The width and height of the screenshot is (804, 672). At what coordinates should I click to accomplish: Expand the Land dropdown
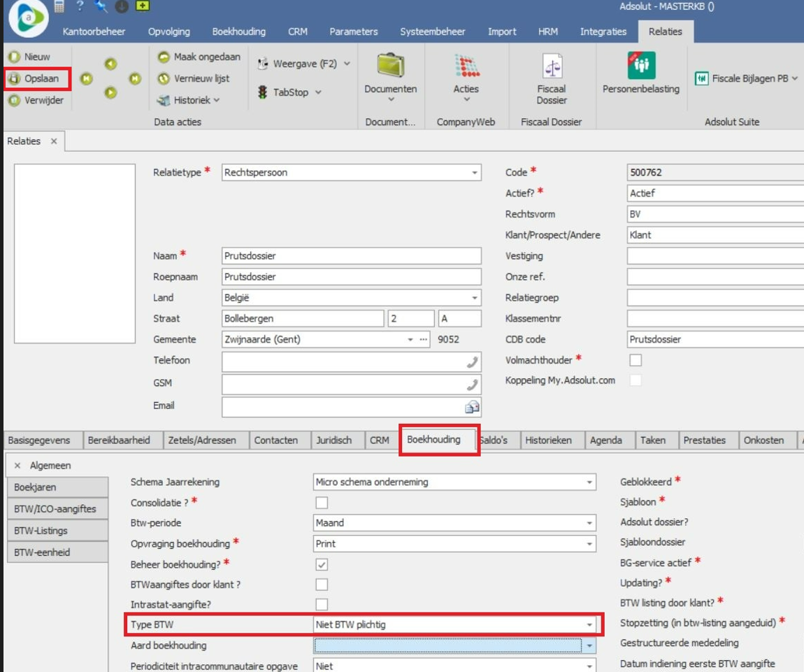[474, 298]
